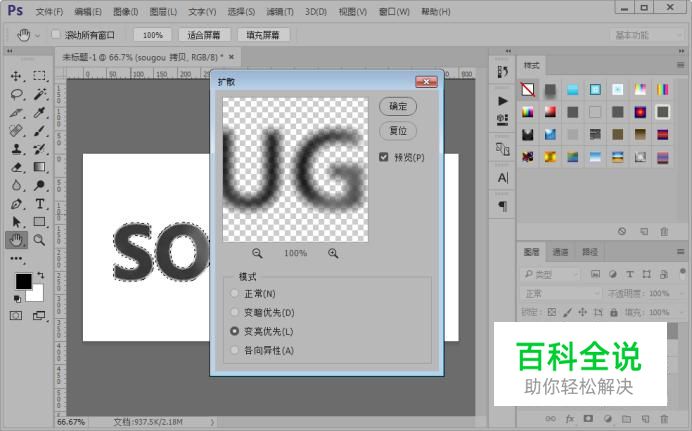692x431 pixels.
Task: Select the Type tool
Action: pyautogui.click(x=39, y=204)
